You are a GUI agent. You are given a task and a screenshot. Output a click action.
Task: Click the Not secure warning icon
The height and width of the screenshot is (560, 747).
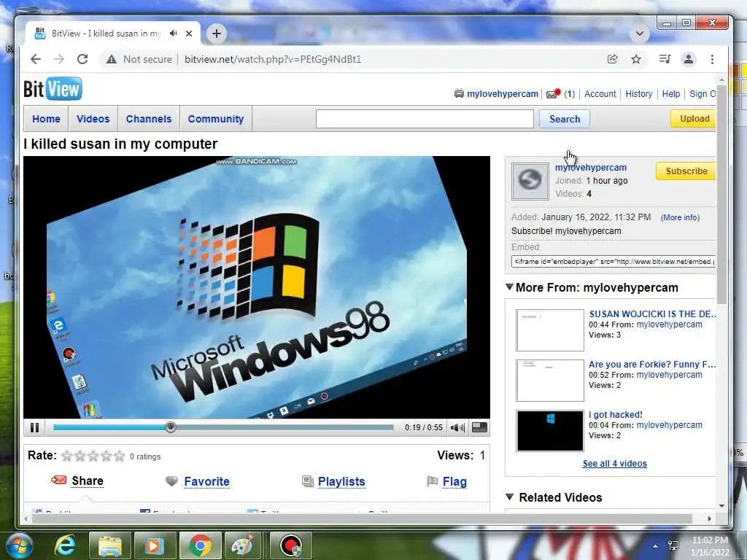(x=112, y=59)
